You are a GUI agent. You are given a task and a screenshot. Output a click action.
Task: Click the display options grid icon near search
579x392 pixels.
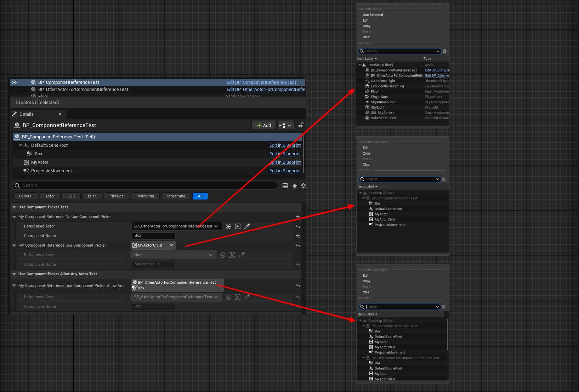pyautogui.click(x=285, y=185)
